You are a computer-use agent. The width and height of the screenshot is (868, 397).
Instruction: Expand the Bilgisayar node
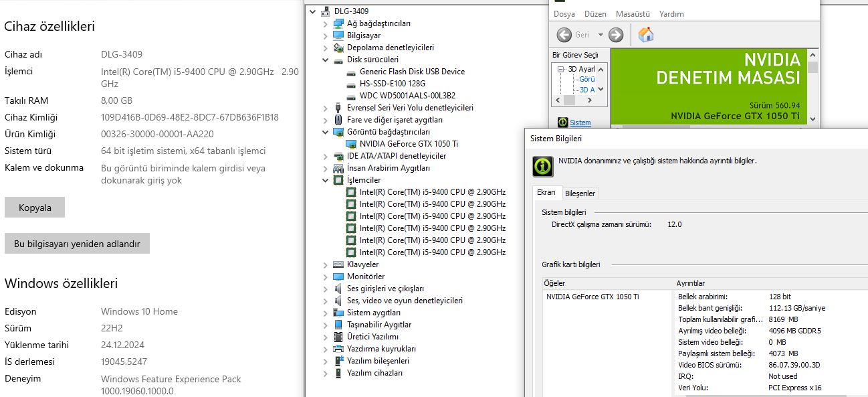point(325,35)
